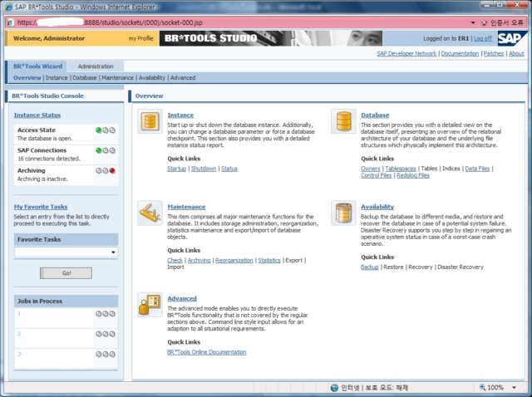Open the Instance section database icon
This screenshot has height=397, width=532.
coord(150,121)
